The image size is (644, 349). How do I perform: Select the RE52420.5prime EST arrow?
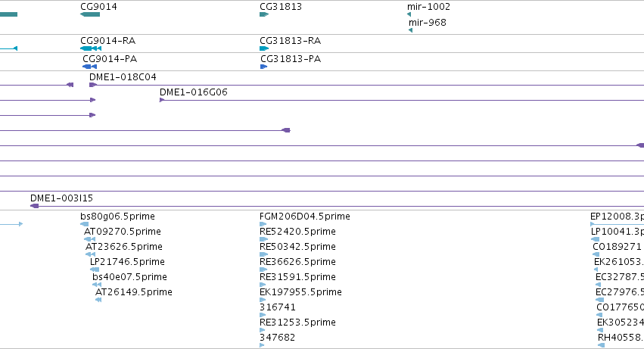263,239
